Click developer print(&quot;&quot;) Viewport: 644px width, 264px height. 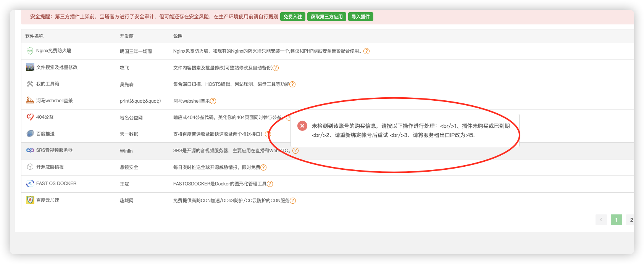tap(140, 101)
